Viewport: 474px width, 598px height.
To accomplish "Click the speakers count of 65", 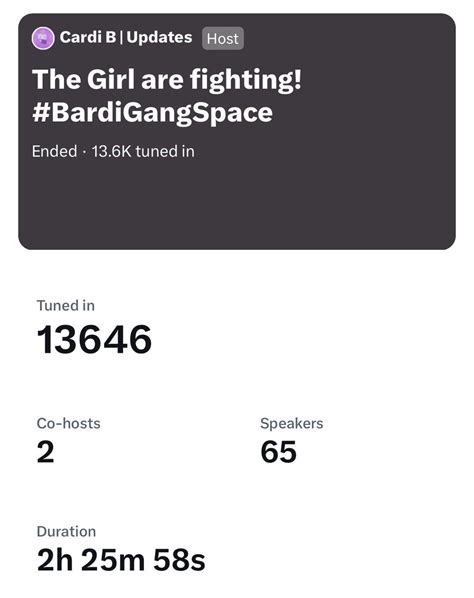I will [278, 452].
